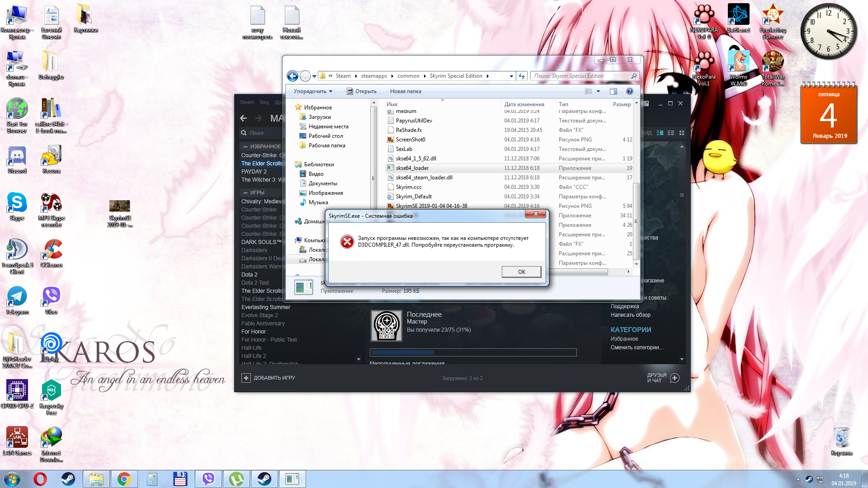Collapse the ИЗБРАННОЕ category in Steam
The height and width of the screenshot is (488, 868).
[245, 146]
